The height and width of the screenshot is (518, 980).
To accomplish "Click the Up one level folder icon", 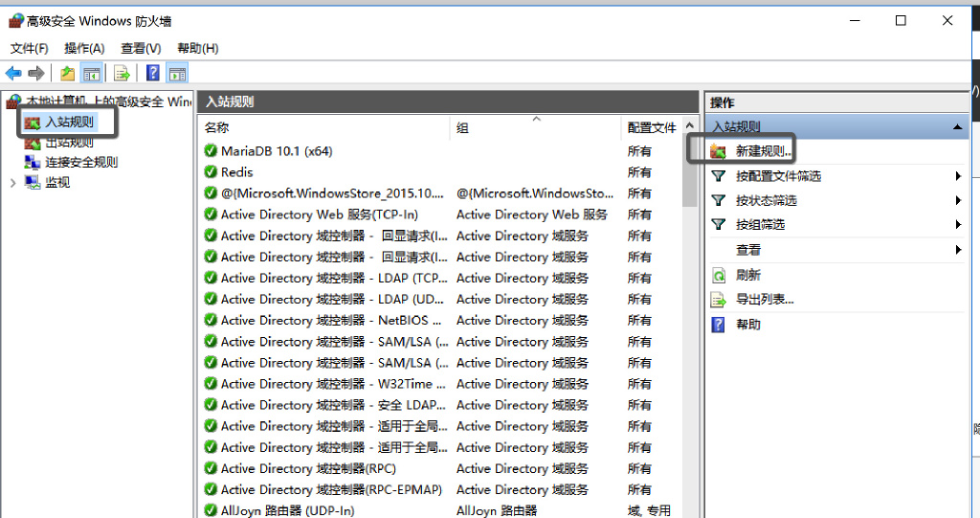I will 67,74.
